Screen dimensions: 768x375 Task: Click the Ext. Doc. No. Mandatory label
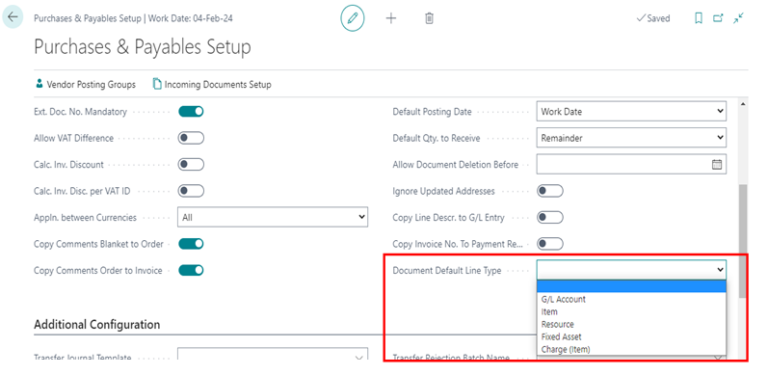pos(80,112)
